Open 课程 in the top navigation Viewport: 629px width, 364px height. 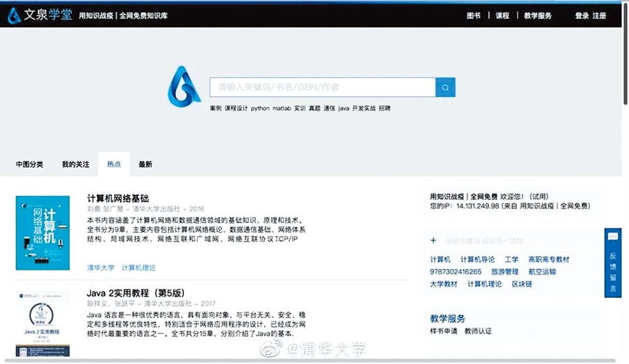point(503,15)
